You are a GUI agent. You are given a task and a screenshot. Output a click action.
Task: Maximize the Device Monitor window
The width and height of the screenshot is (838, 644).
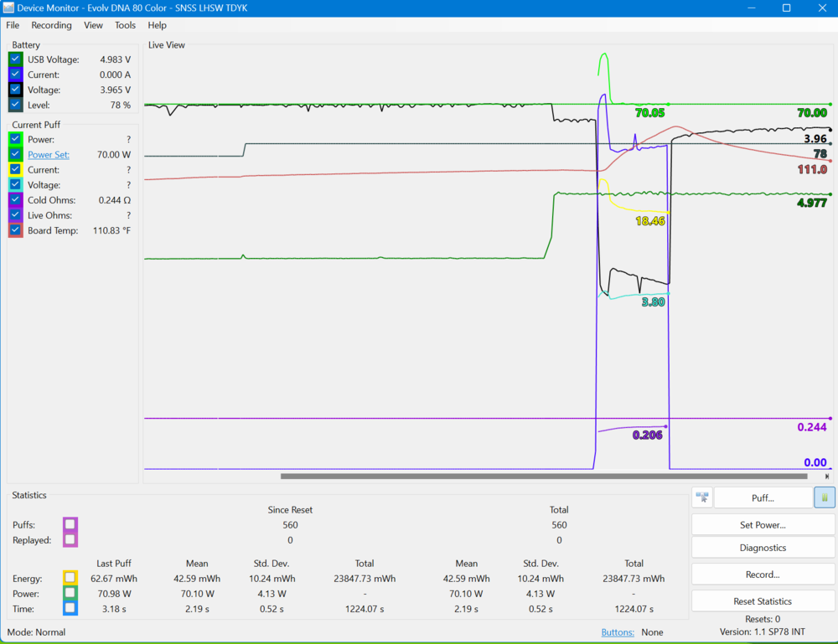786,8
